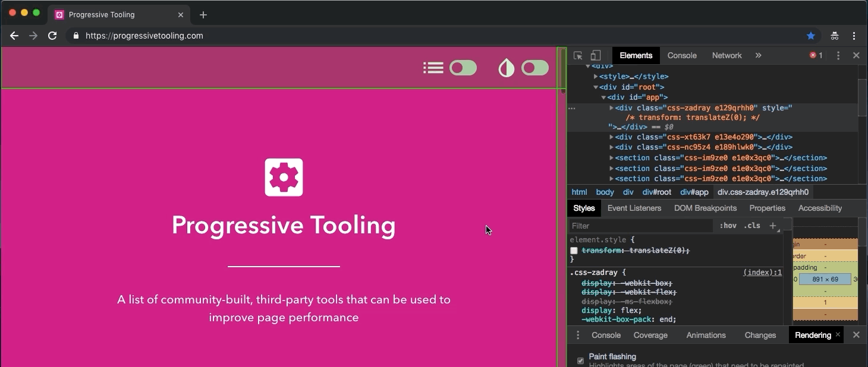Expand the first css-im9ze0 section node

pos(611,158)
